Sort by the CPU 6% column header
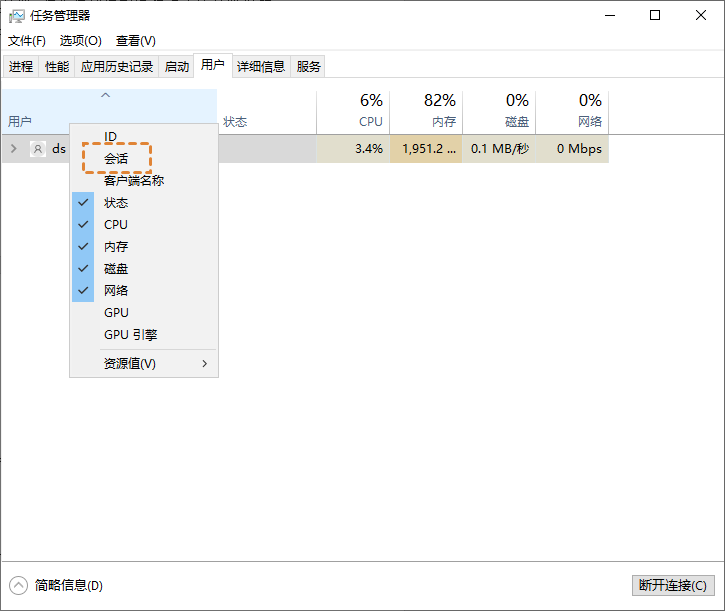 pyautogui.click(x=353, y=111)
